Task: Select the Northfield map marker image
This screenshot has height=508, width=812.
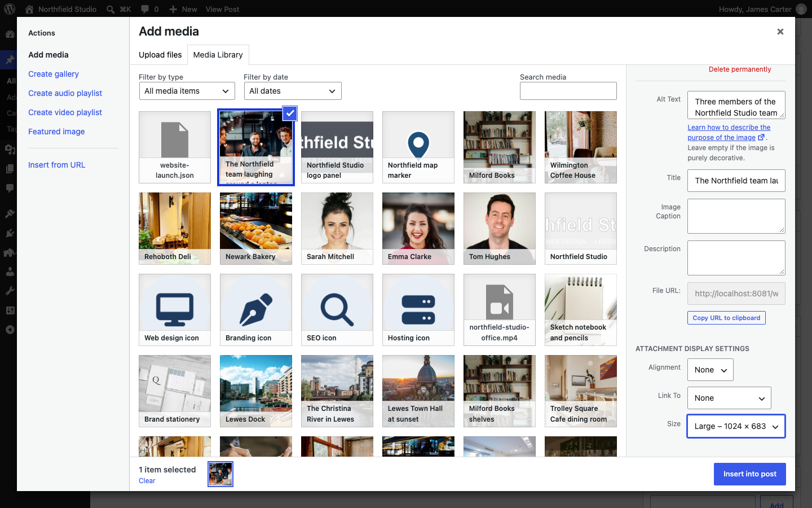Action: click(418, 147)
